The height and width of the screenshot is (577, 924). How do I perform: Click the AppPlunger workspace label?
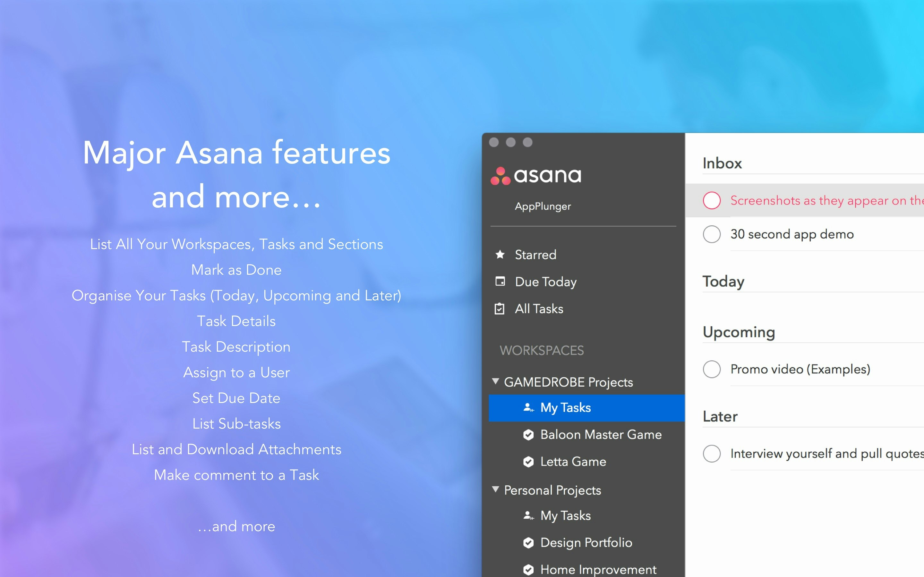(543, 206)
